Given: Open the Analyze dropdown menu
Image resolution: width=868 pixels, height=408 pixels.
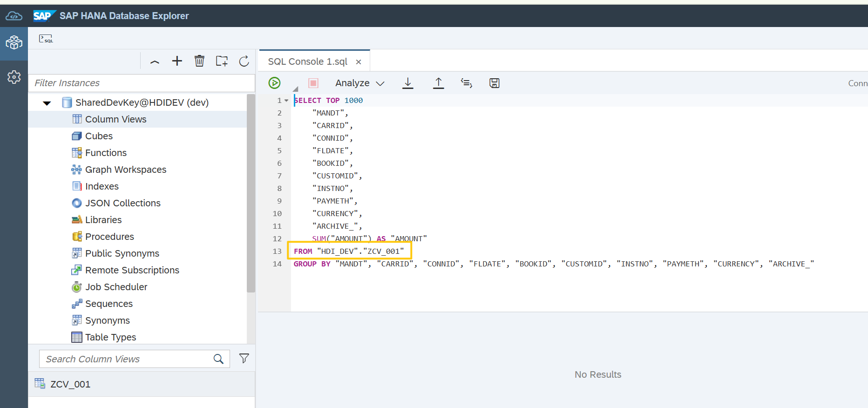Looking at the screenshot, I should 359,83.
